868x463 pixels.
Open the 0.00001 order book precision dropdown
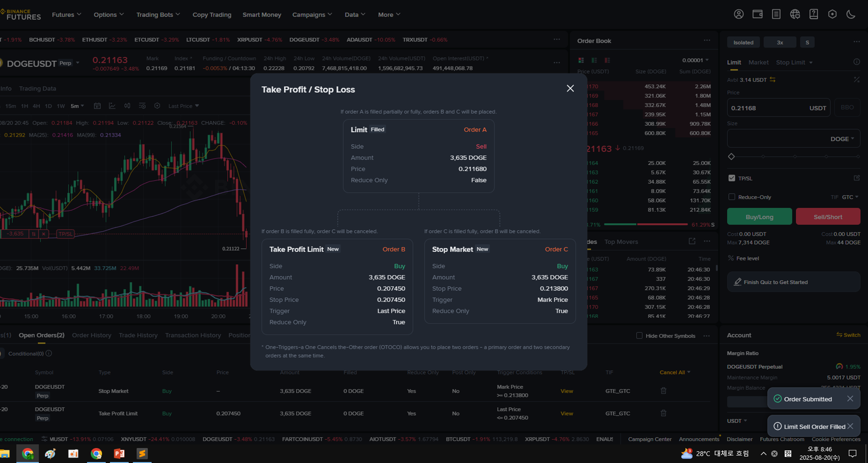tap(695, 60)
